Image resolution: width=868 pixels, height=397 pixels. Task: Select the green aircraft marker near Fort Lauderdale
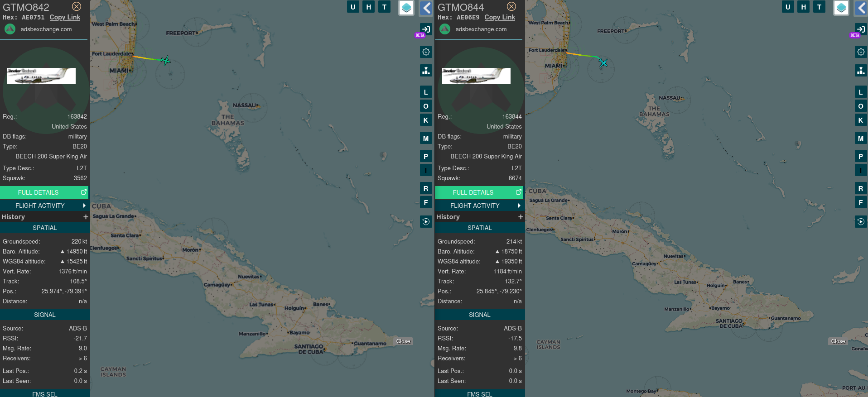coord(166,60)
